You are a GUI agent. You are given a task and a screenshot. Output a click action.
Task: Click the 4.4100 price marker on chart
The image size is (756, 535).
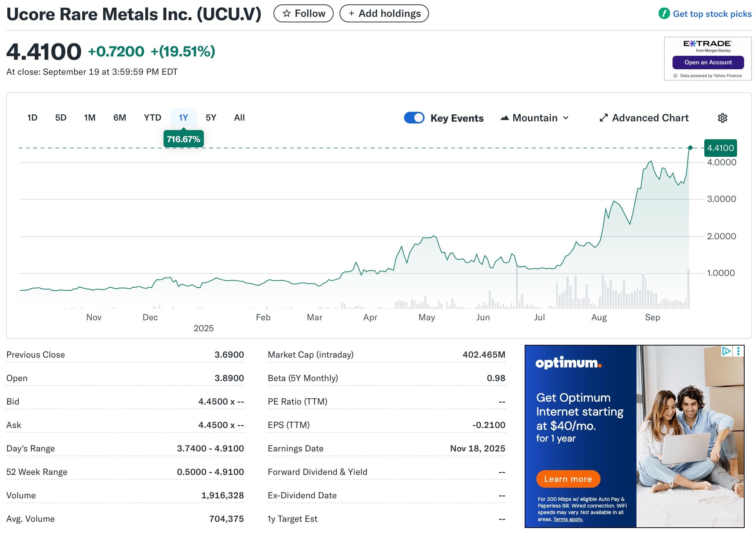720,148
